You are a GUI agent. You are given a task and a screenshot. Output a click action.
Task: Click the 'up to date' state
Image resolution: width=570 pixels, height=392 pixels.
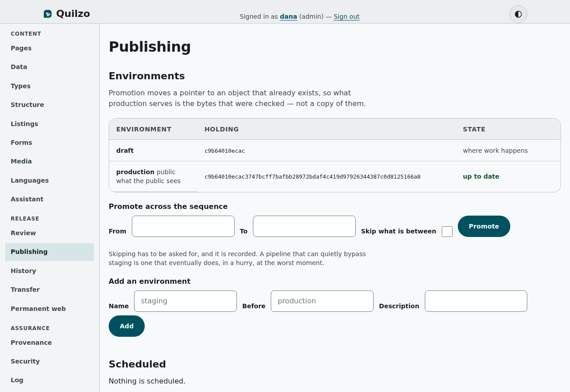481,176
